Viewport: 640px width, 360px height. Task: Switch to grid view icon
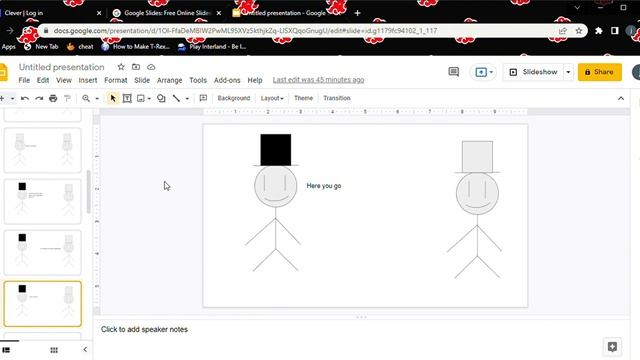[54, 350]
